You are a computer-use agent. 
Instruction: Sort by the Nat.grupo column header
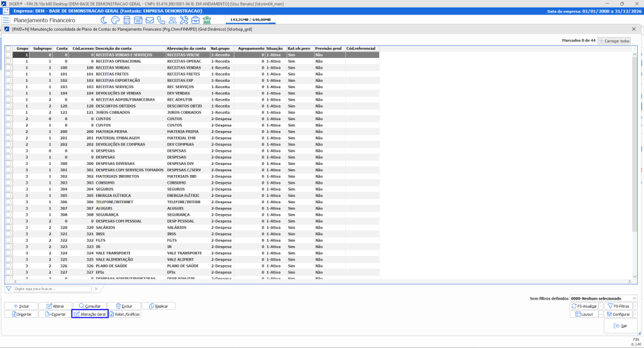click(222, 48)
